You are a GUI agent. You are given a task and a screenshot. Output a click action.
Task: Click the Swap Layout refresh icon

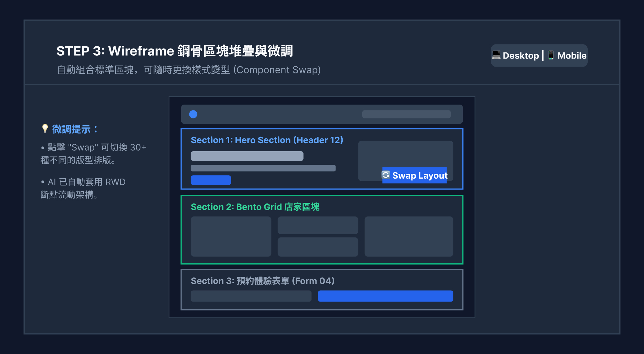point(386,175)
